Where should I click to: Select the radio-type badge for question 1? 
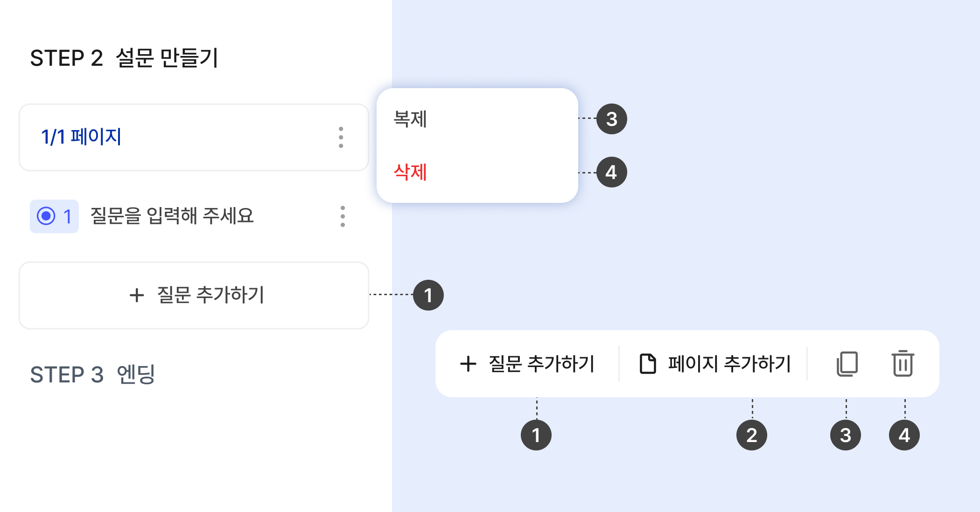54,216
